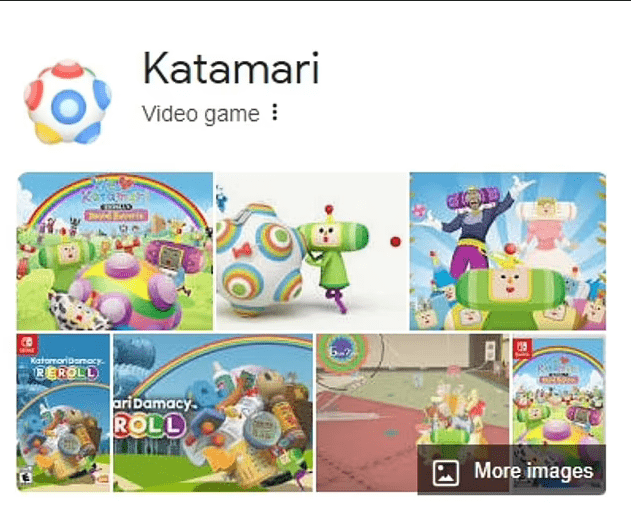631x517 pixels.
Task: Click the Katamari ball logo icon
Action: (67, 102)
